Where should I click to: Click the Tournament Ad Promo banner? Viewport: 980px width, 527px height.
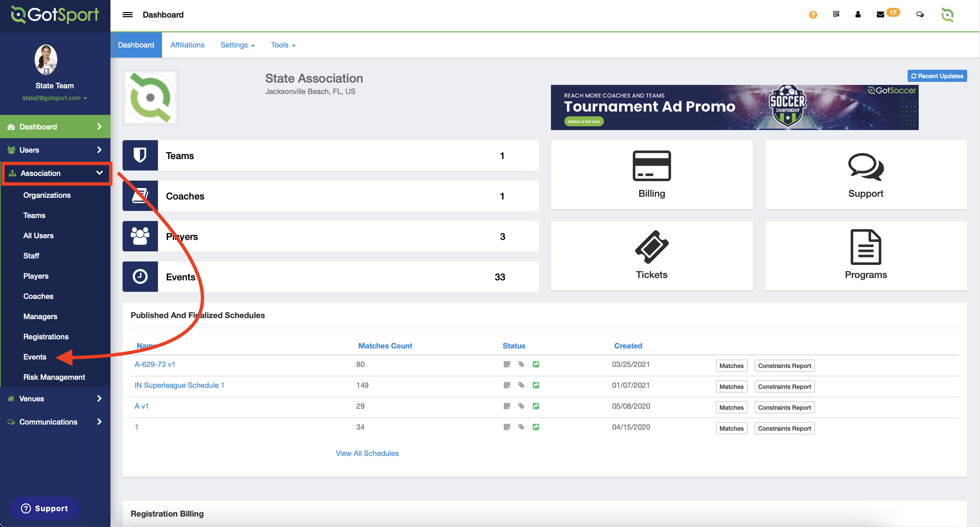pyautogui.click(x=734, y=107)
